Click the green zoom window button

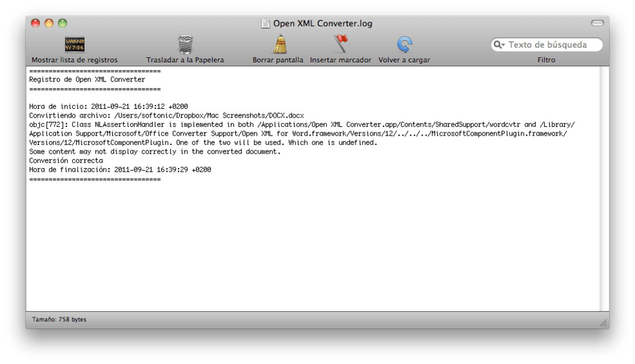click(x=62, y=23)
